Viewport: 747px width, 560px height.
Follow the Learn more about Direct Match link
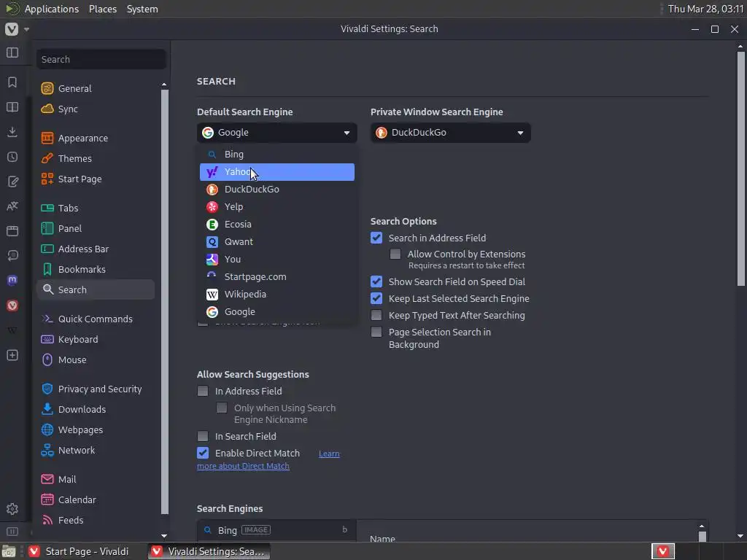[x=243, y=466]
